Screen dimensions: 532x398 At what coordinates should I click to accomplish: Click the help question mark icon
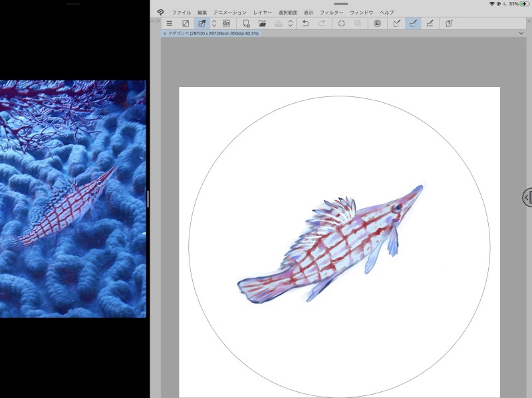(x=449, y=23)
